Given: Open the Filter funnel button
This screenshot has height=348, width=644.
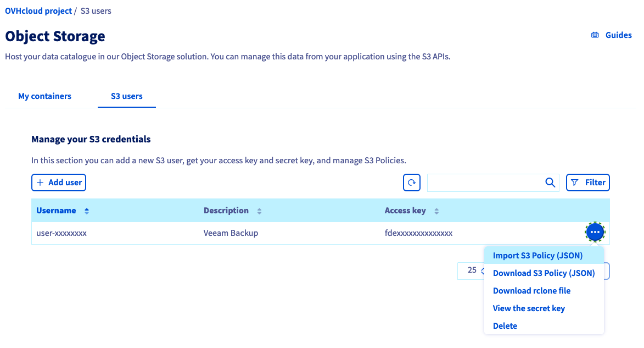Looking at the screenshot, I should point(587,183).
